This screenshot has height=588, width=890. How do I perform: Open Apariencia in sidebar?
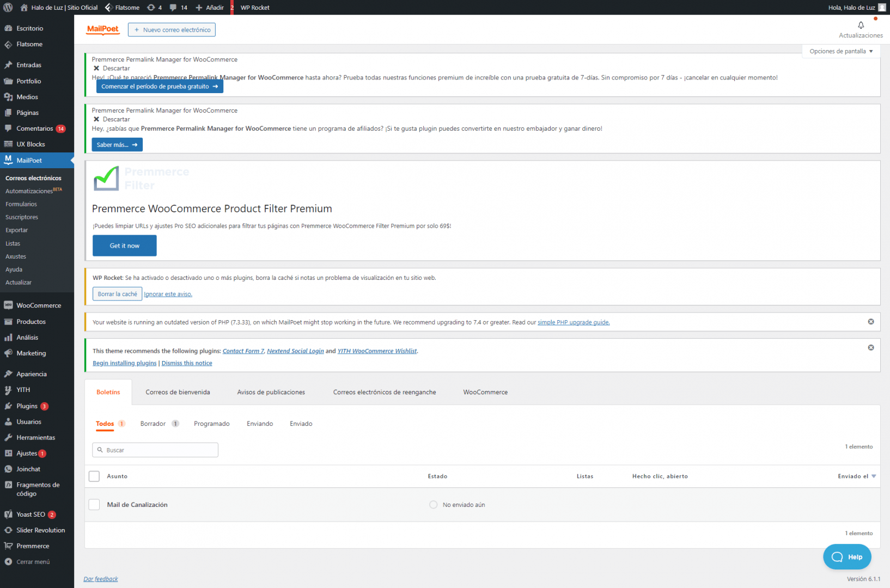point(32,374)
